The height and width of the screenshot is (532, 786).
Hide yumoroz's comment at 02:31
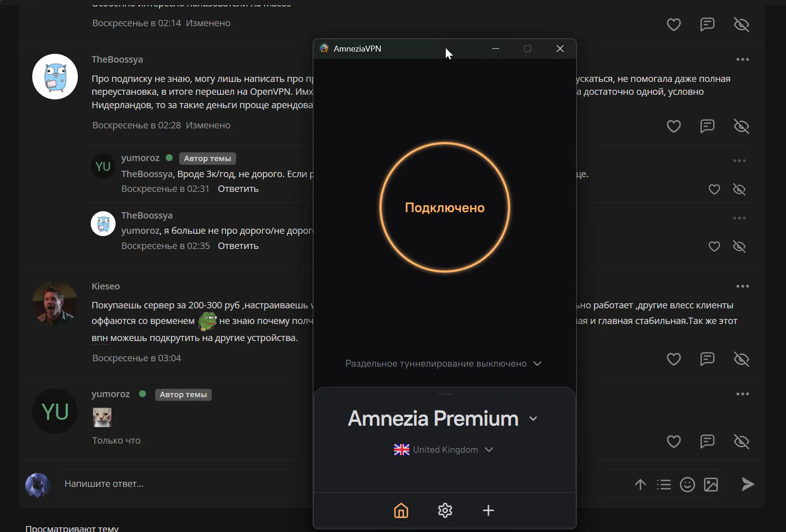coord(739,189)
